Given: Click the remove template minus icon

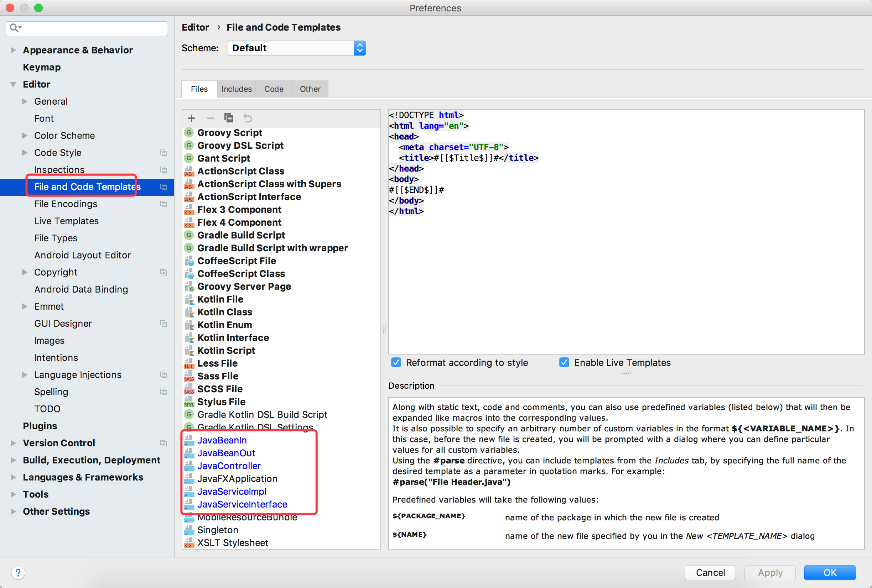Looking at the screenshot, I should 210,118.
